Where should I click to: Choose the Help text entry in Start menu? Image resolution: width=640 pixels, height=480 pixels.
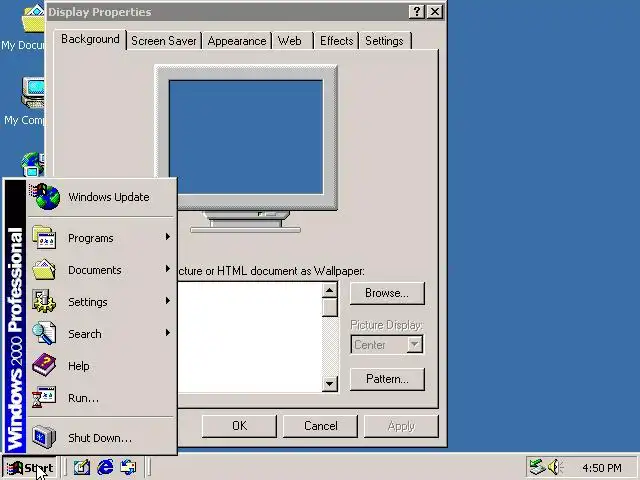pyautogui.click(x=79, y=366)
